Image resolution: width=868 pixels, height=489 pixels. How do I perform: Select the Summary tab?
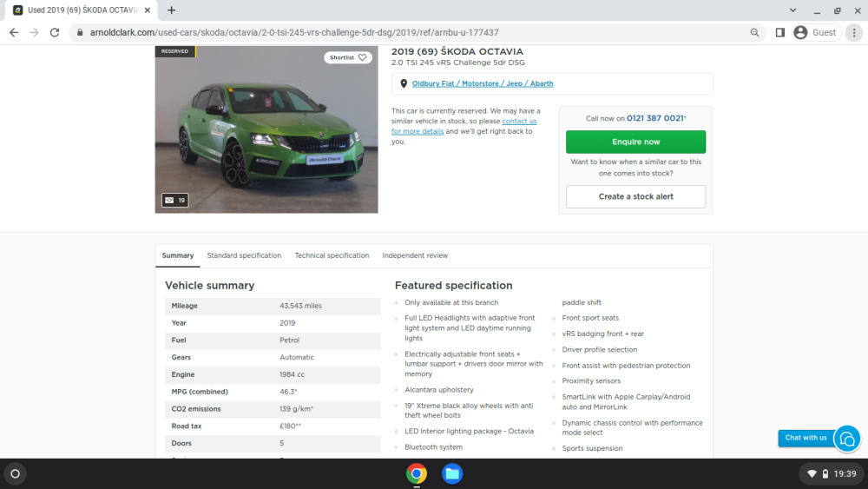178,255
